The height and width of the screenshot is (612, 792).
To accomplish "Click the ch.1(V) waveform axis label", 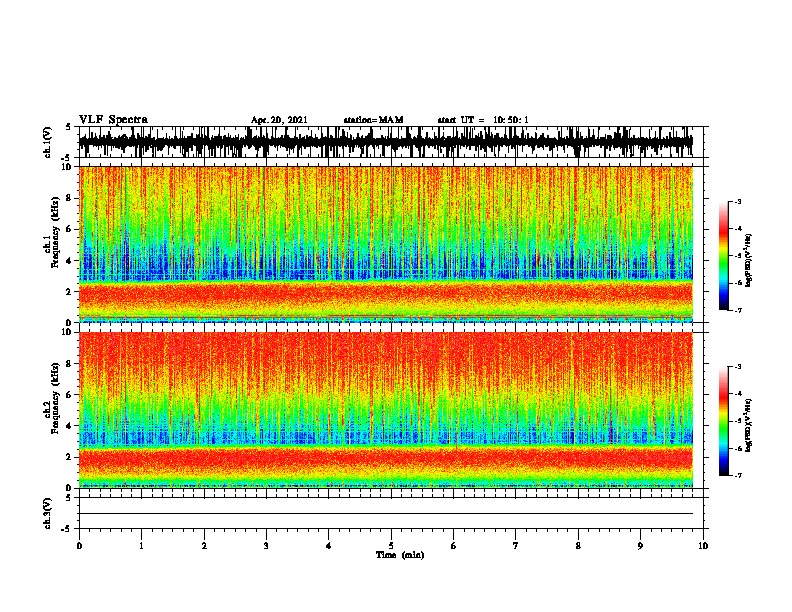I will (x=48, y=142).
